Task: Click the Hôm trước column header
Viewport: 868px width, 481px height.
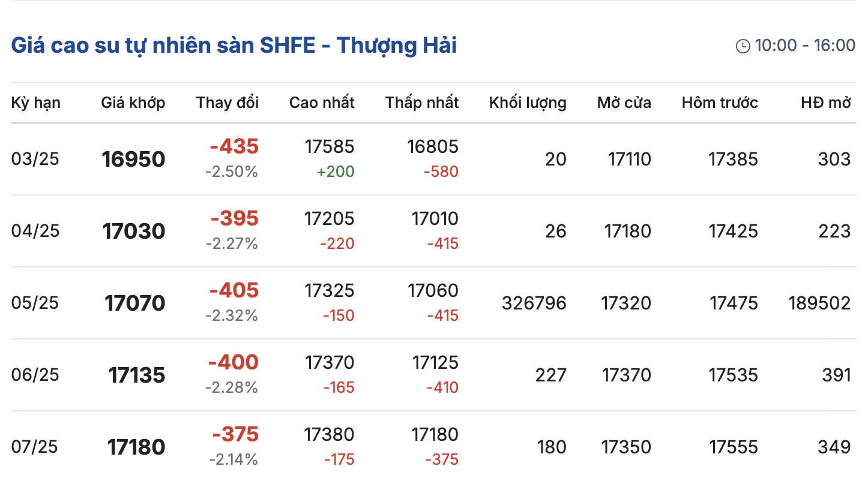Action: click(x=720, y=103)
